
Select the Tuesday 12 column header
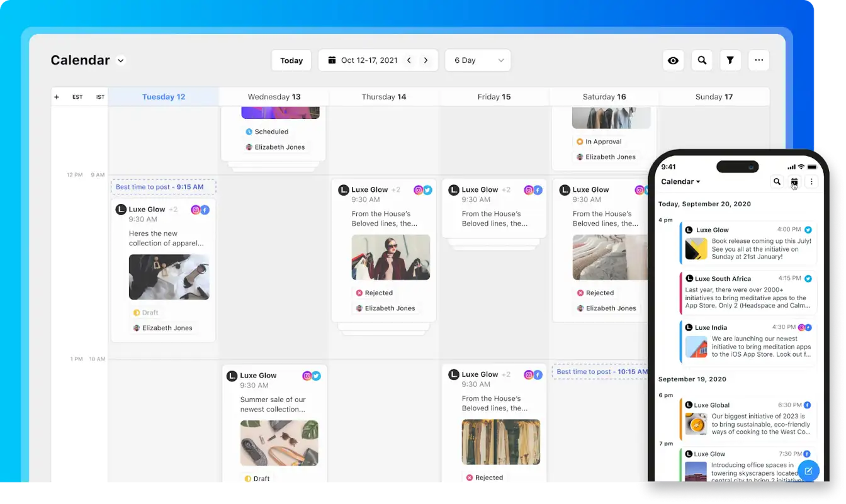[164, 97]
